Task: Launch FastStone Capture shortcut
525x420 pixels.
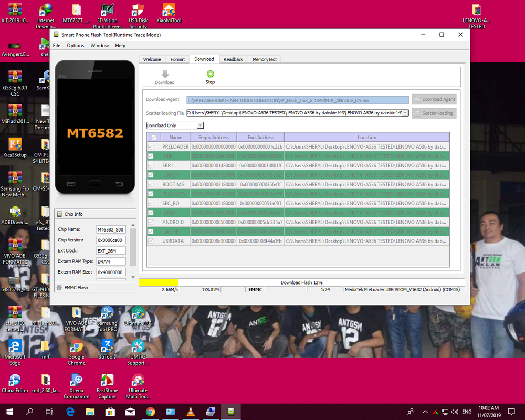Action: click(x=107, y=386)
